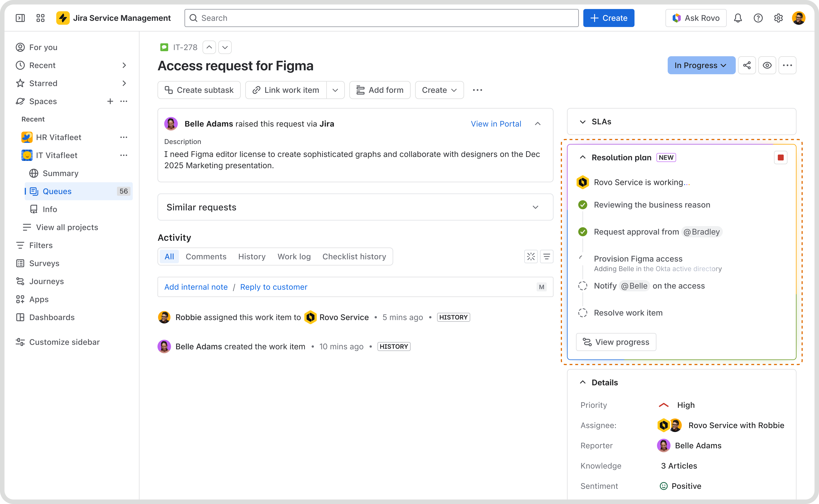Click the Jira Service Management logo
Image resolution: width=819 pixels, height=504 pixels.
[x=113, y=18]
